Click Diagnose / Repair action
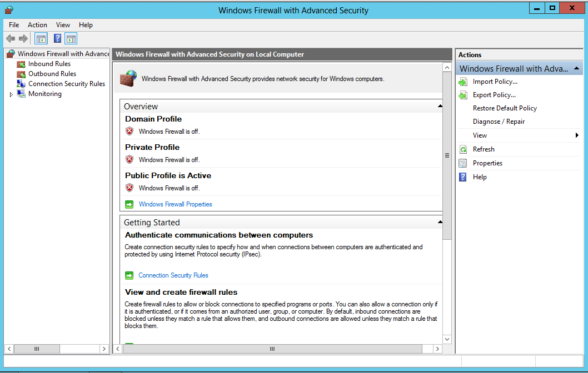Screen dimensions: 588x373 pos(499,122)
